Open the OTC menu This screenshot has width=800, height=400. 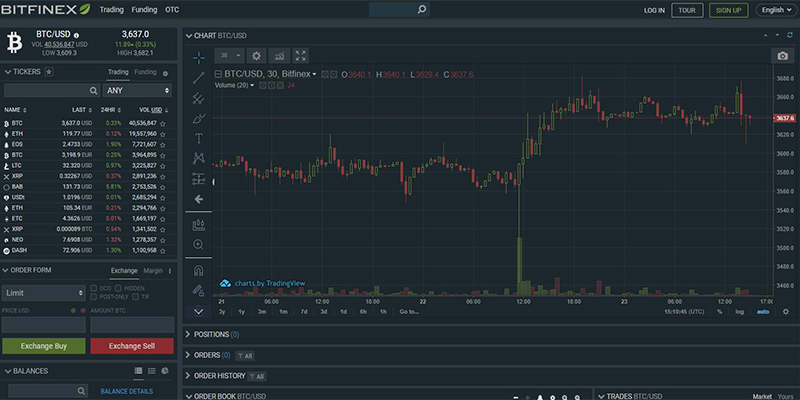pos(172,10)
